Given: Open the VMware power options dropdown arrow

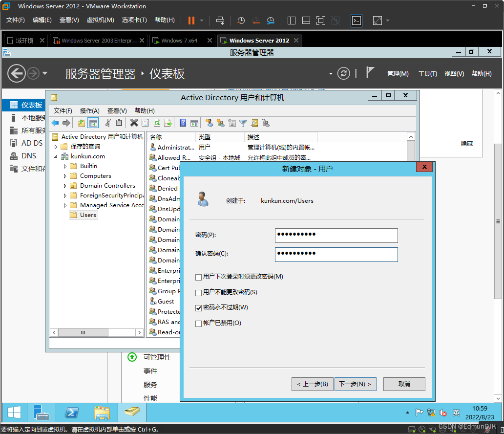Looking at the screenshot, I should click(x=202, y=21).
